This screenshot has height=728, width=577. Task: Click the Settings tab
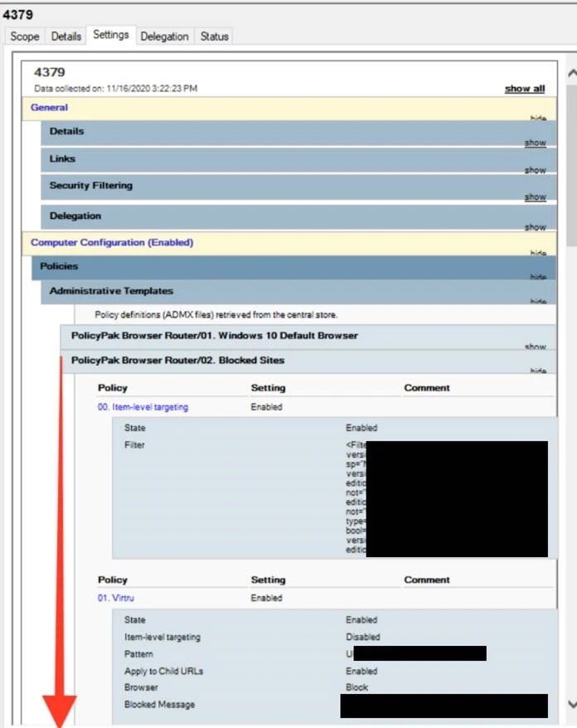(x=110, y=35)
